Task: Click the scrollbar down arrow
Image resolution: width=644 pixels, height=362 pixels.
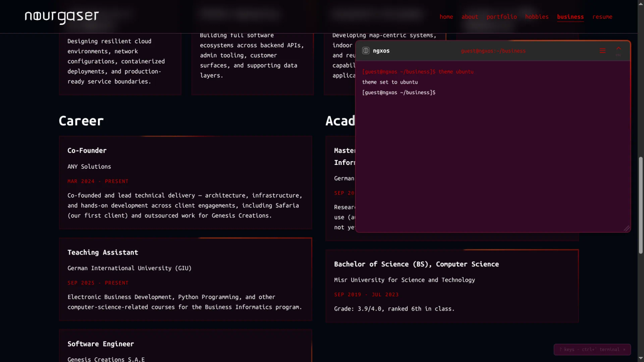Action: (640, 358)
